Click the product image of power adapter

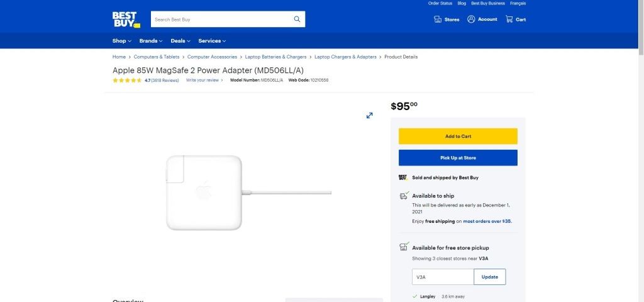(x=204, y=192)
